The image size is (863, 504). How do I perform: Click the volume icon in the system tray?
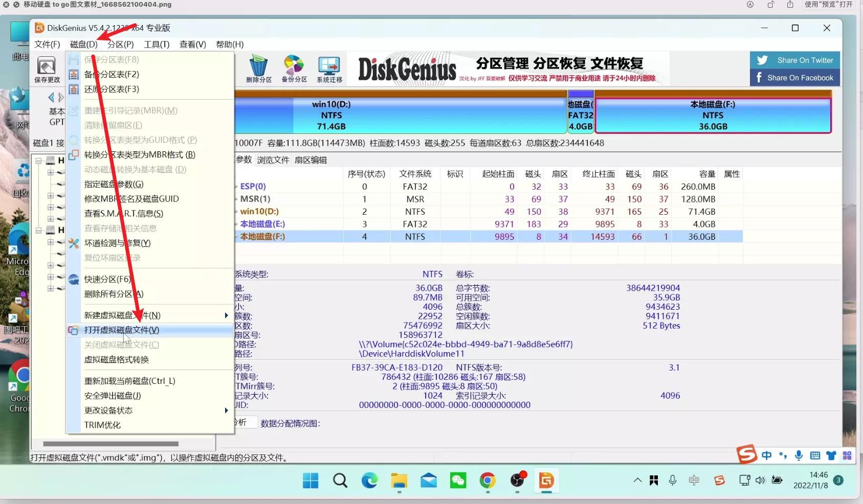(759, 480)
